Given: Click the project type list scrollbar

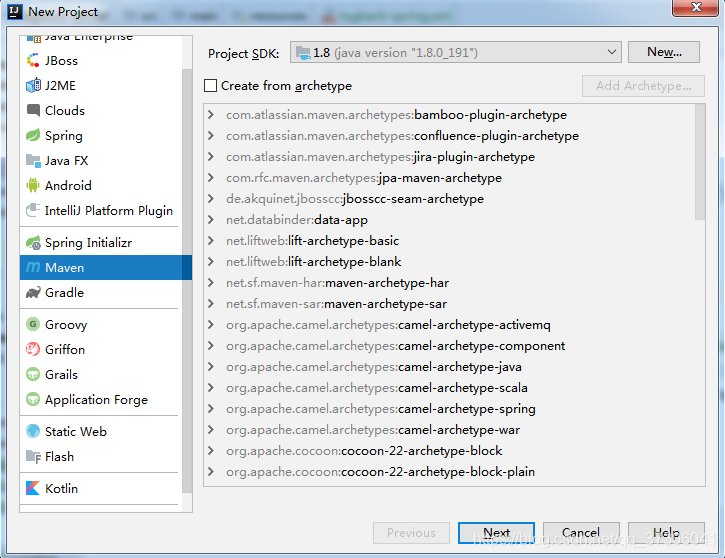Looking at the screenshot, I should [187, 281].
